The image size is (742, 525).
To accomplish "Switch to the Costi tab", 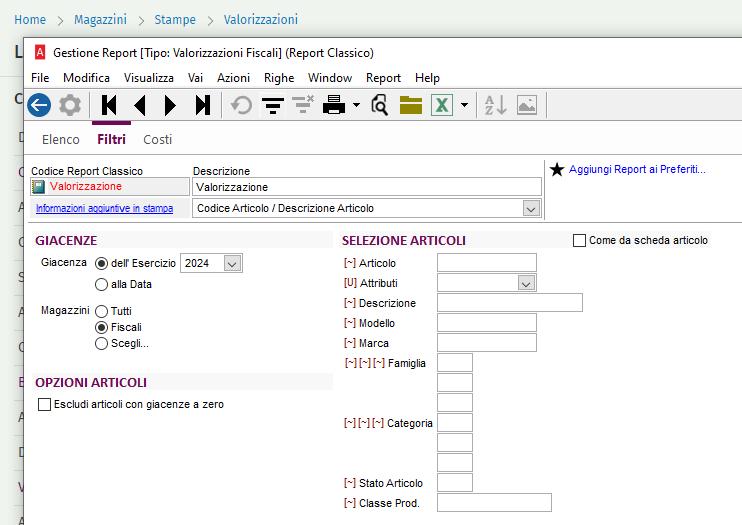I will [x=158, y=140].
